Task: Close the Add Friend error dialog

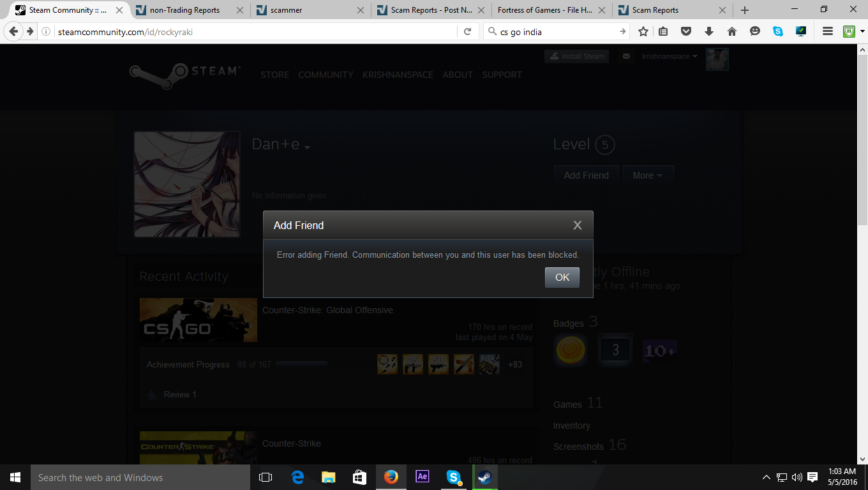Action: tap(577, 225)
